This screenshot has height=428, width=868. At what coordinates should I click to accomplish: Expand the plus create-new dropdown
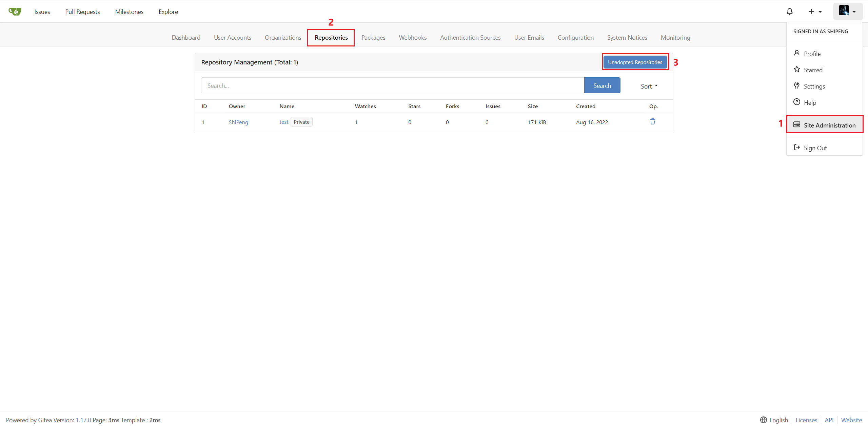coord(815,12)
